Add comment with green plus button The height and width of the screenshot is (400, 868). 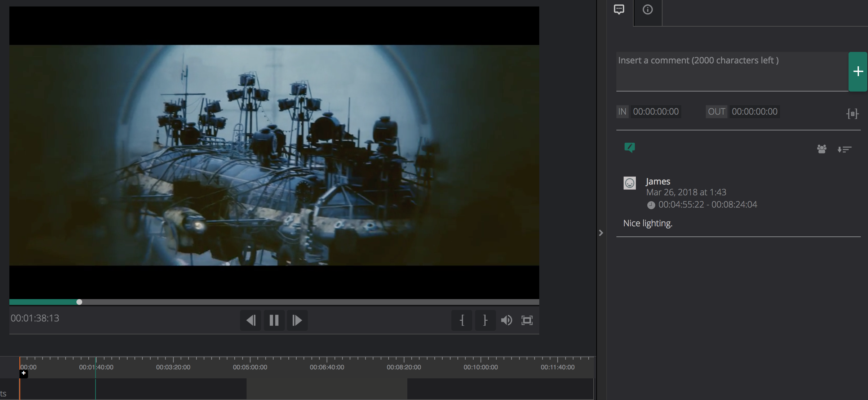pos(858,71)
